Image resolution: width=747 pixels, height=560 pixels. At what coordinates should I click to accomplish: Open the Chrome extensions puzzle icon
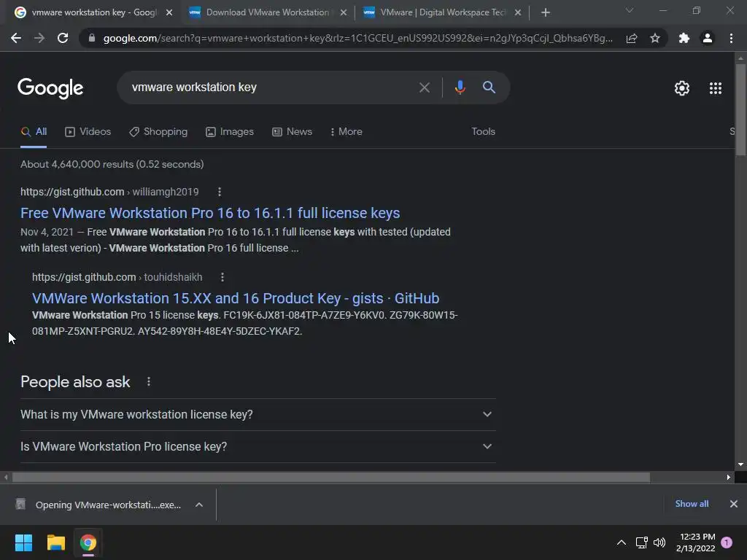[x=684, y=38]
